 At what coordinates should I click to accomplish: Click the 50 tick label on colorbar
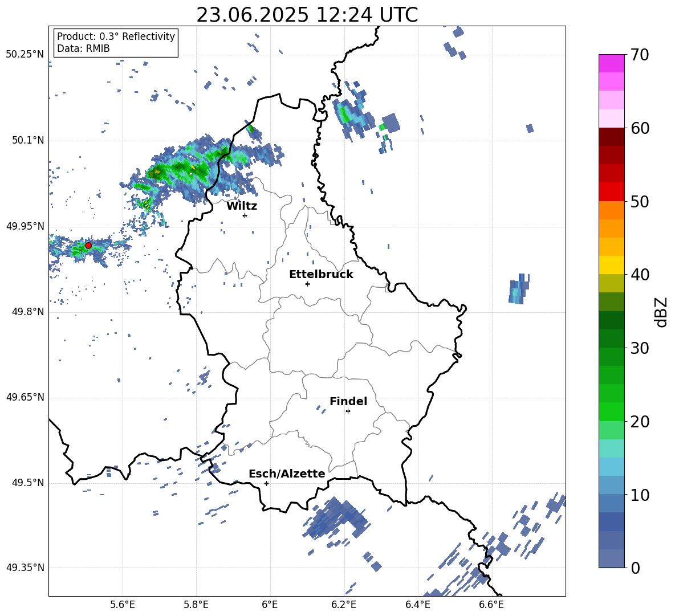click(x=640, y=201)
